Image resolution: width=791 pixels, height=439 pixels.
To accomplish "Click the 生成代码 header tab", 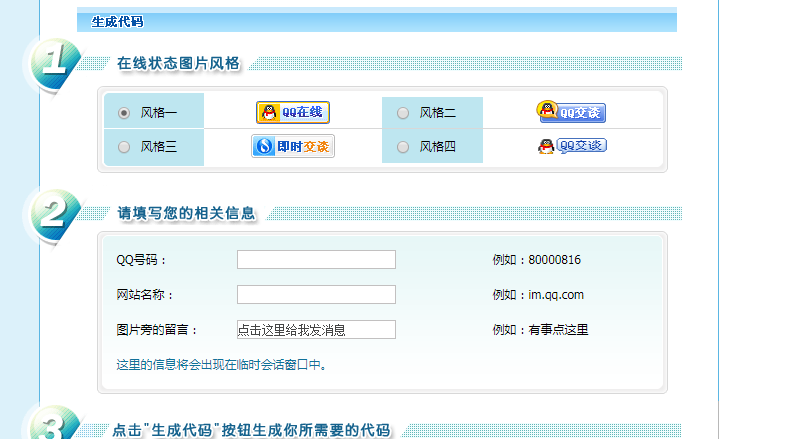I will coord(118,21).
